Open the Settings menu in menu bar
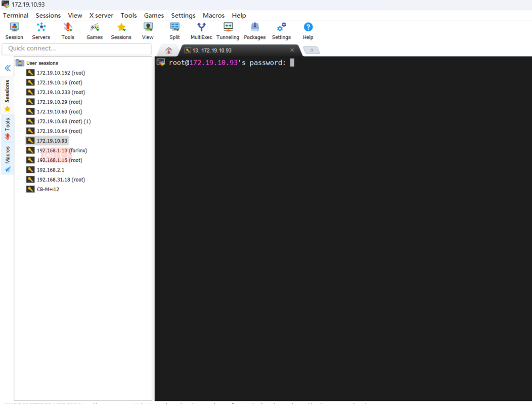532x404 pixels. click(183, 15)
